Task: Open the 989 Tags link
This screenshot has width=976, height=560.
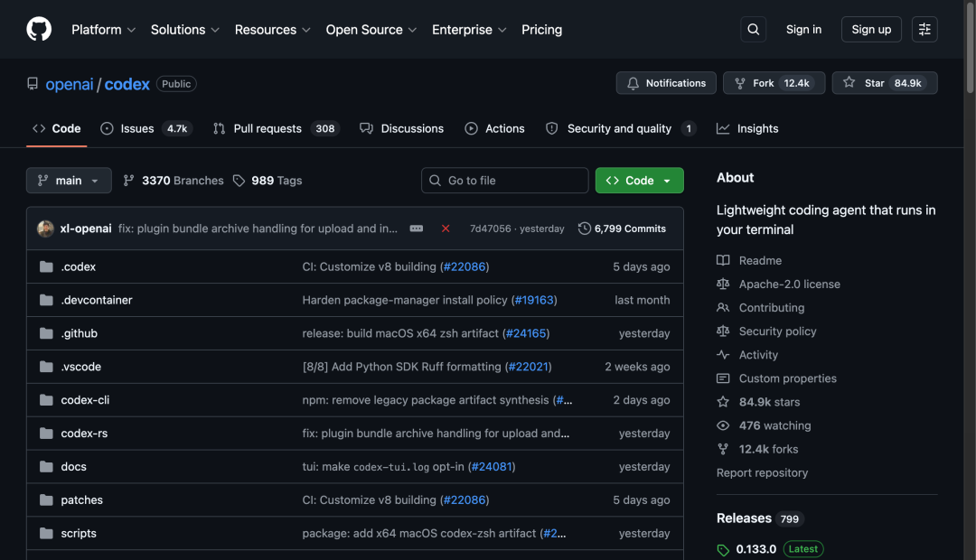Action: click(267, 181)
